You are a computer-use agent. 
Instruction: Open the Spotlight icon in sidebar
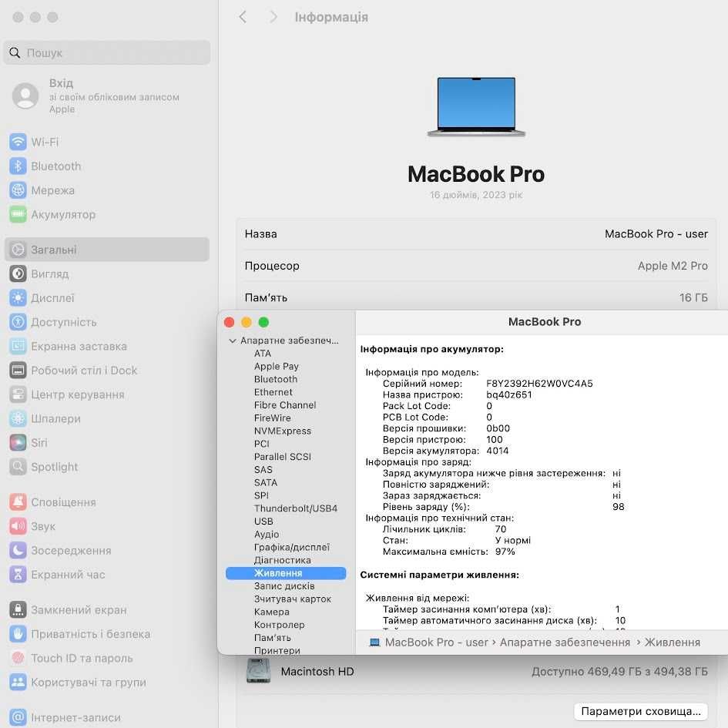tap(18, 467)
